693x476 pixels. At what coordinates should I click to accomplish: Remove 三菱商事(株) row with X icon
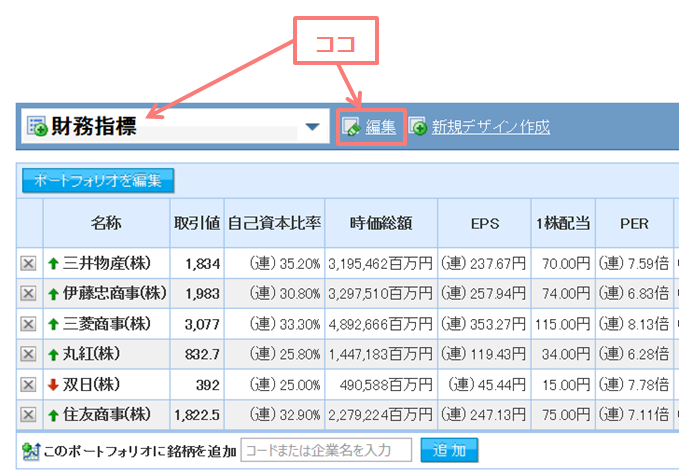coord(28,324)
